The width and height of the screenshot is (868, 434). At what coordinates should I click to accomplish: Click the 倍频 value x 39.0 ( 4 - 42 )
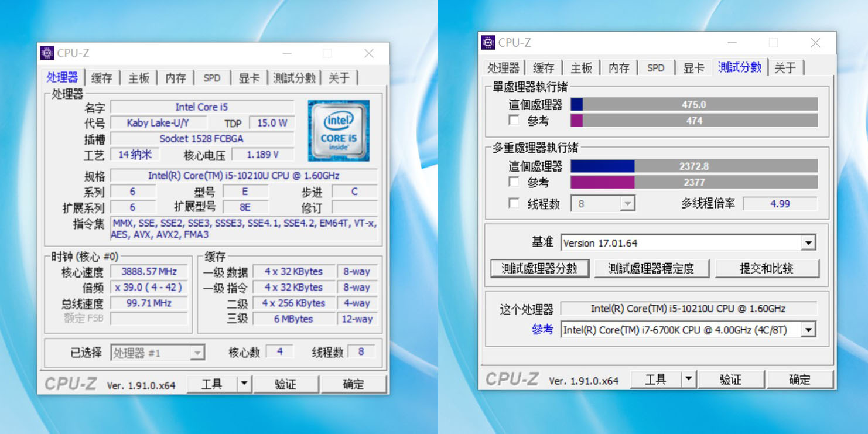point(149,288)
